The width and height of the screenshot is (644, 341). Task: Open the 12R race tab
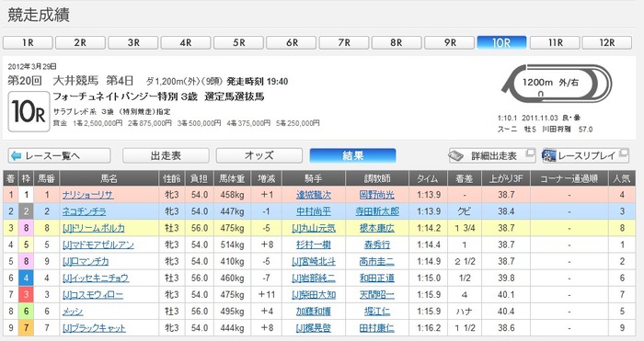pos(606,42)
